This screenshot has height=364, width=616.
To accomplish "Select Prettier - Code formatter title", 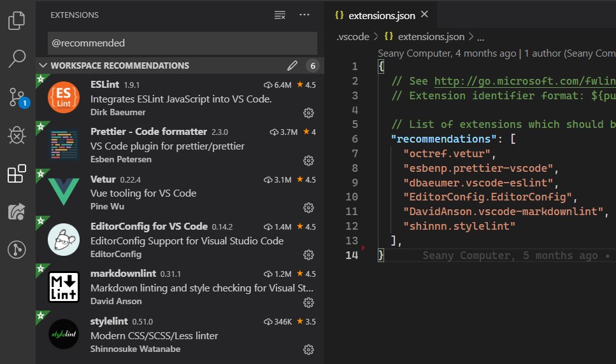I will [x=148, y=131].
